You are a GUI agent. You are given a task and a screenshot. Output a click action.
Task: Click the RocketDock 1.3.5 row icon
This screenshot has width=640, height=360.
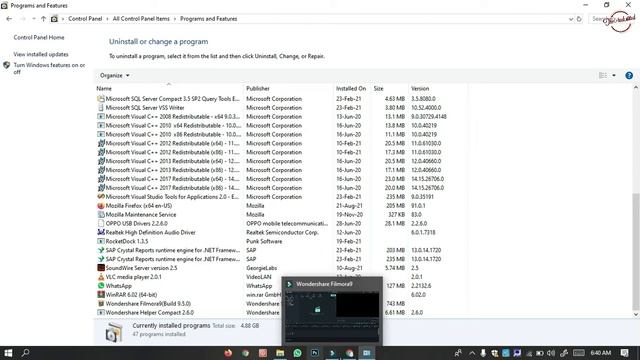pyautogui.click(x=101, y=241)
